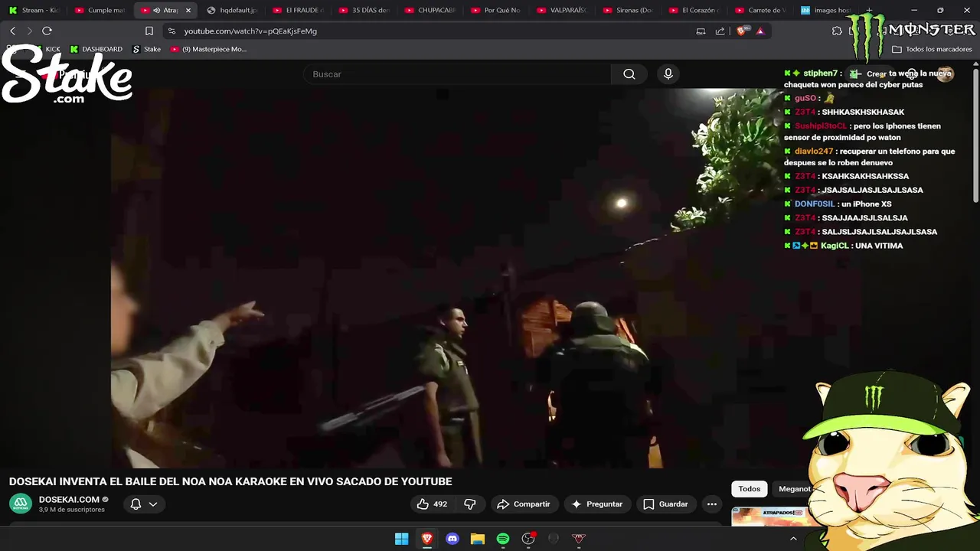The height and width of the screenshot is (551, 980).
Task: Start voice search with microphone icon
Action: point(668,74)
